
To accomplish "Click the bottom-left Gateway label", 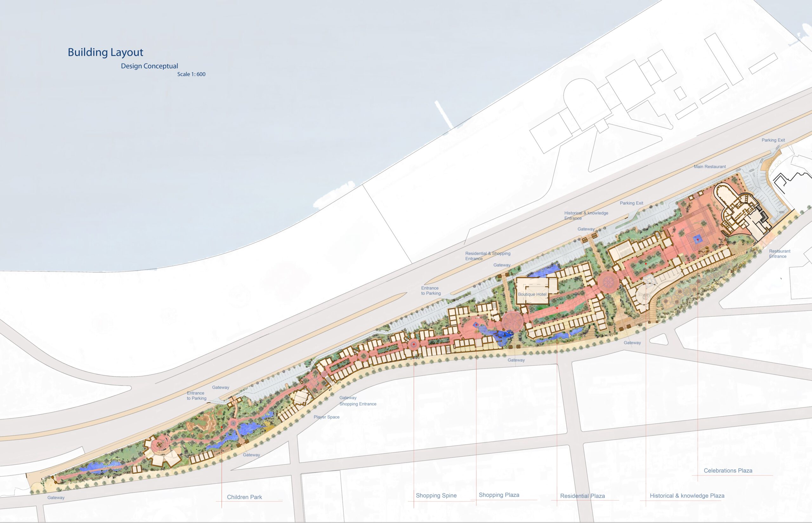I will click(x=56, y=497).
